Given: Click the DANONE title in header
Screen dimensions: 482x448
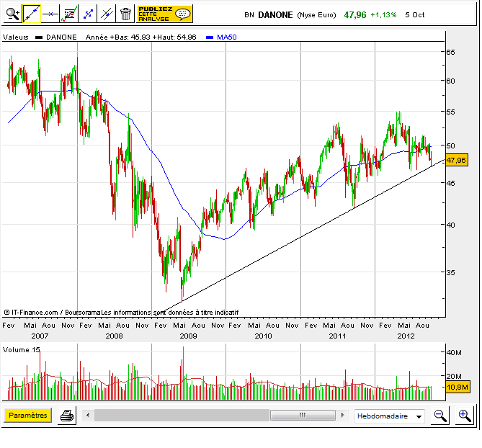Looking at the screenshot, I should pos(275,15).
